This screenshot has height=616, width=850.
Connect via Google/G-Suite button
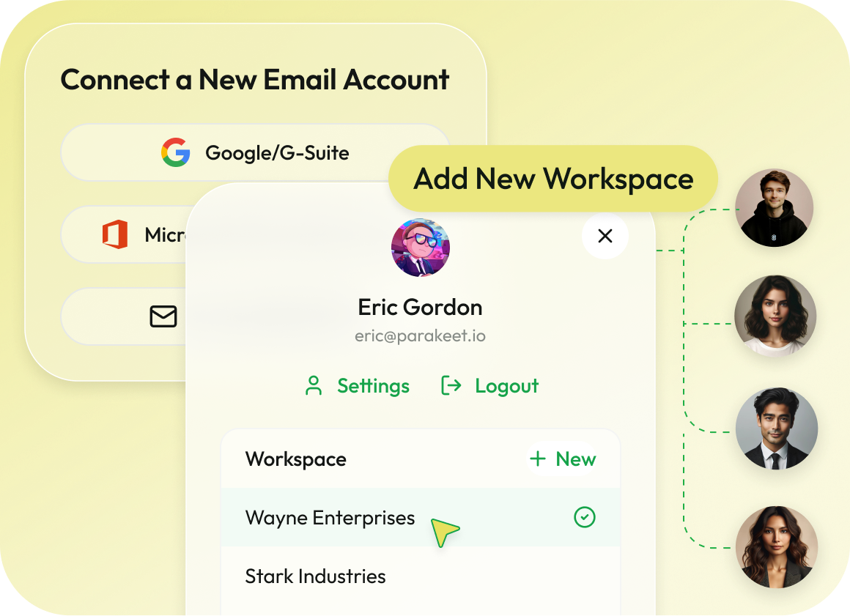255,152
